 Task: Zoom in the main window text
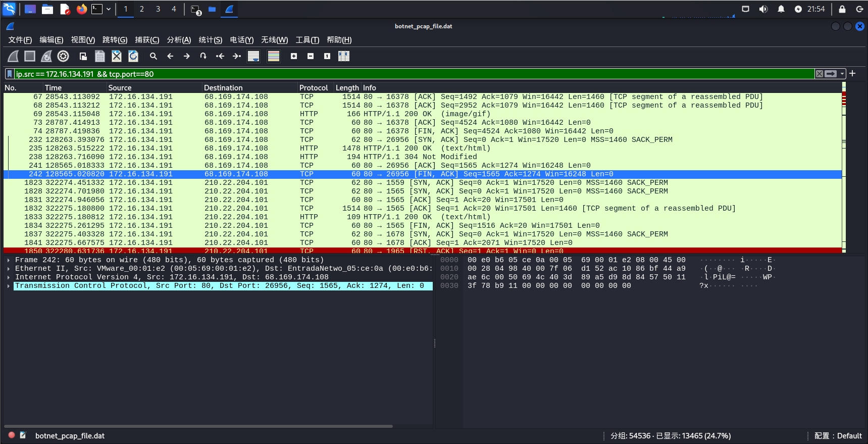click(294, 56)
